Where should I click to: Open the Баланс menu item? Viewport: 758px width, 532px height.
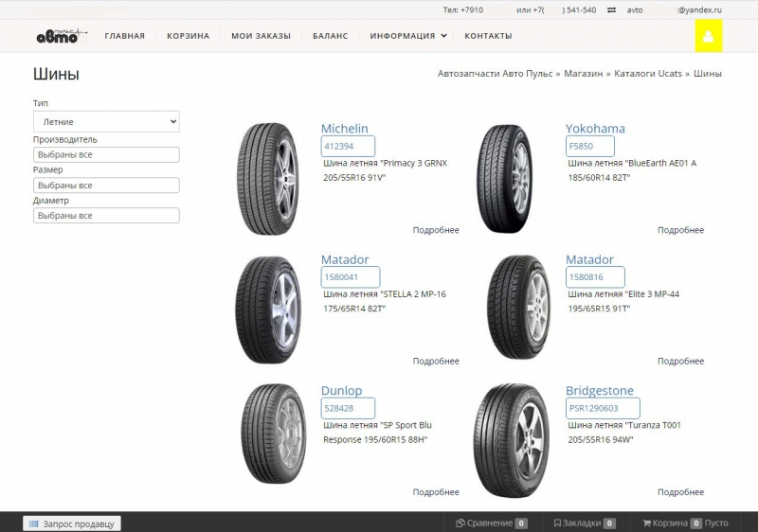(x=330, y=36)
